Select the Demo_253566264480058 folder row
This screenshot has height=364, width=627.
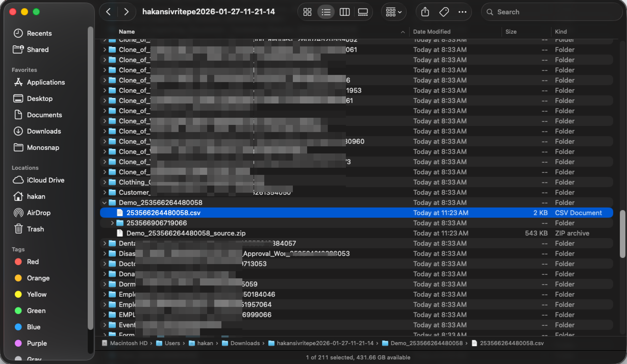click(356, 203)
